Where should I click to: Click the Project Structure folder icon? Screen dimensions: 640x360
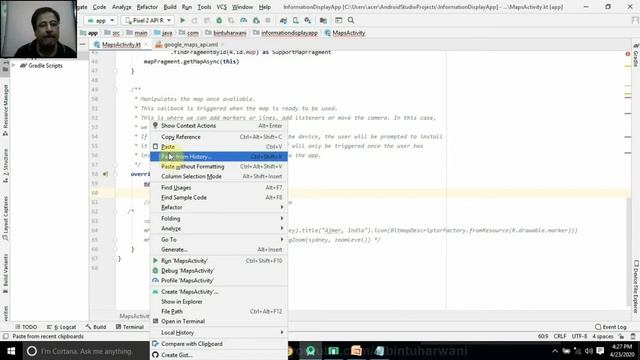point(323,20)
